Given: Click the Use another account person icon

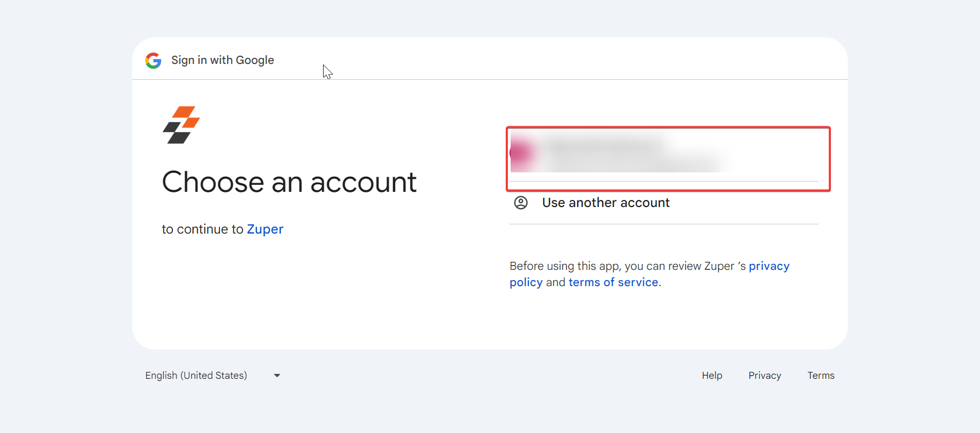Looking at the screenshot, I should pos(521,203).
